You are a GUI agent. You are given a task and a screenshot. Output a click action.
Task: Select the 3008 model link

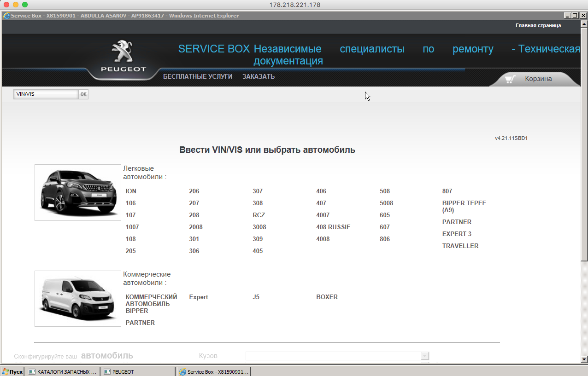(x=259, y=227)
